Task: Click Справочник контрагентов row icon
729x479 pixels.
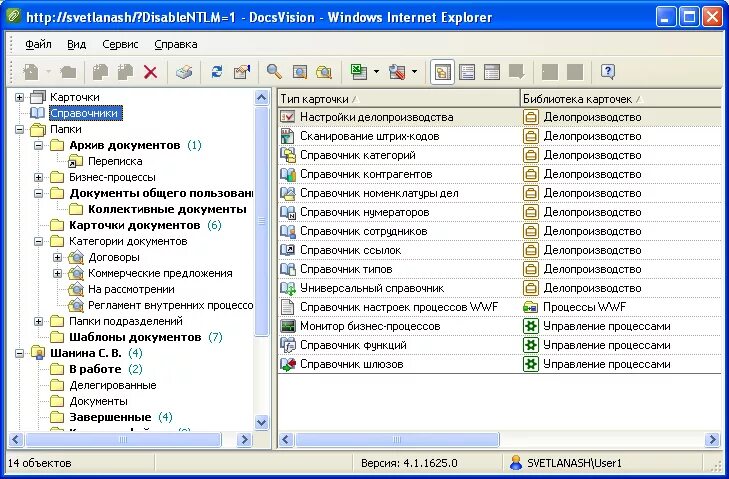Action: (288, 174)
